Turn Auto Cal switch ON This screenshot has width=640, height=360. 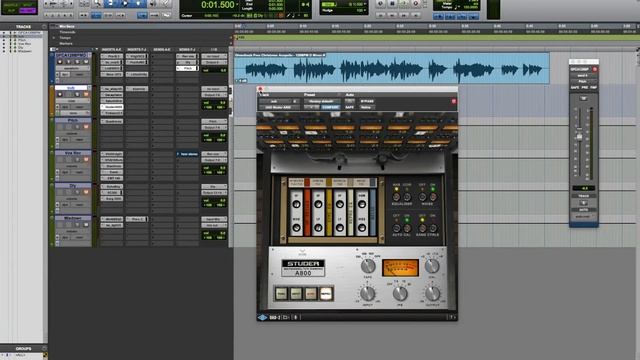[x=407, y=228]
